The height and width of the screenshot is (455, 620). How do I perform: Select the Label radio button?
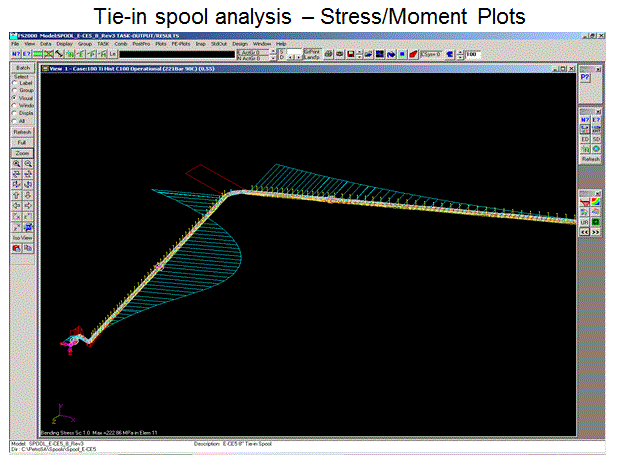13,83
